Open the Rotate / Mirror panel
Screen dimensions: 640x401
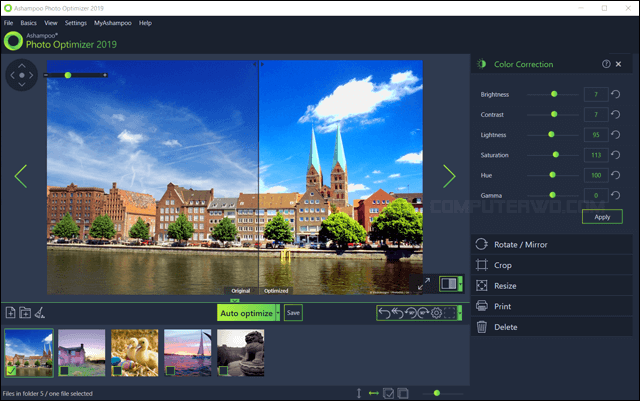[x=552, y=244]
